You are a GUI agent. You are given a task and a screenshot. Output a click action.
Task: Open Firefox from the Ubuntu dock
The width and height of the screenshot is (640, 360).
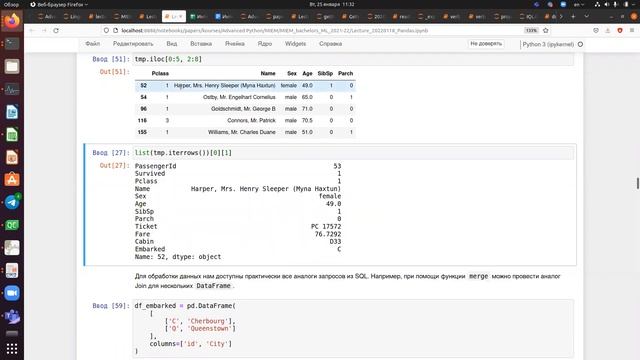[x=12, y=21]
